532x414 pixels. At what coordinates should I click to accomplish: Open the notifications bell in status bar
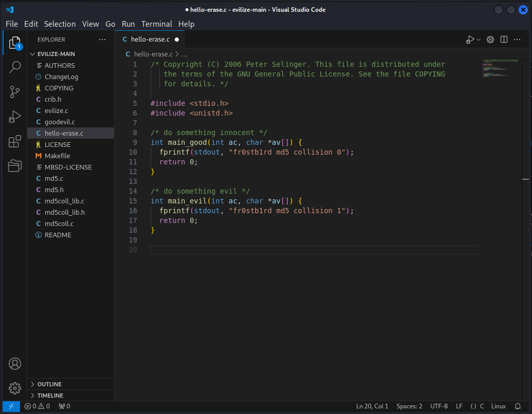(518, 406)
